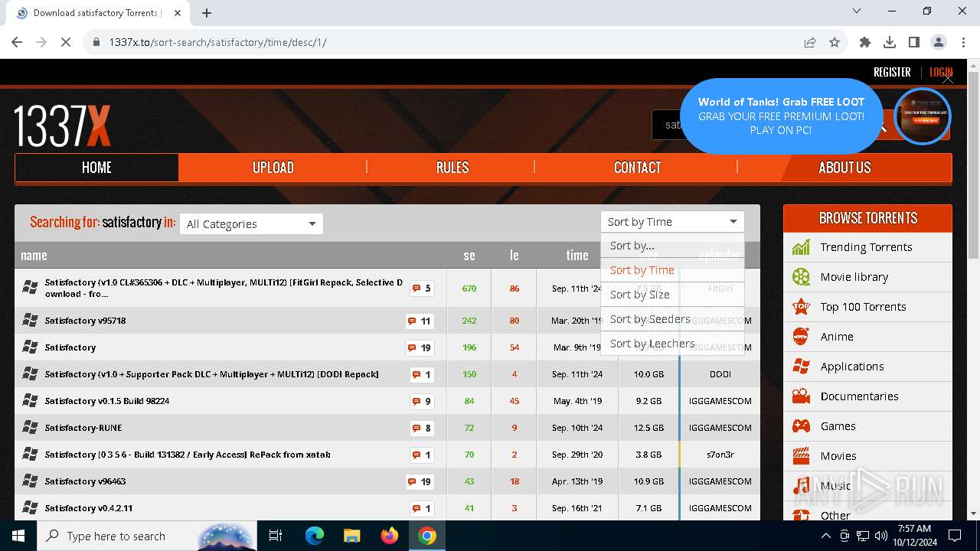Share this page via address bar icon
980x551 pixels.
(x=810, y=42)
